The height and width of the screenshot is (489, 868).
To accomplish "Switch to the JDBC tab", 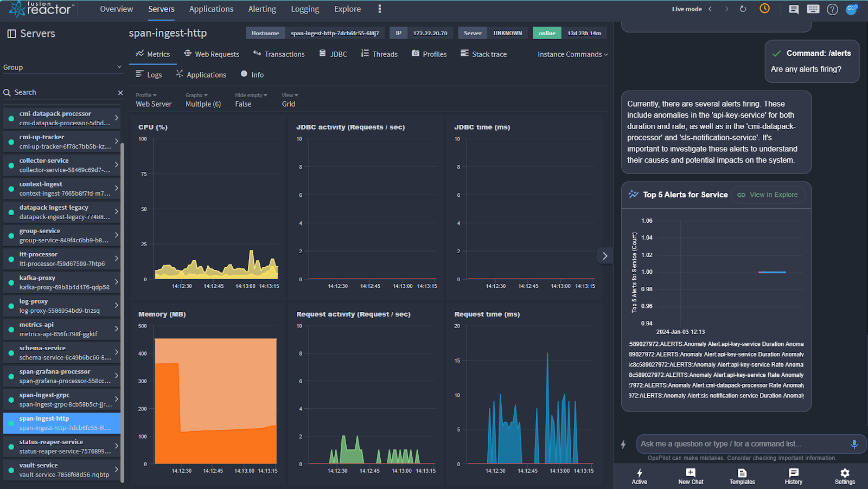I will [x=333, y=54].
